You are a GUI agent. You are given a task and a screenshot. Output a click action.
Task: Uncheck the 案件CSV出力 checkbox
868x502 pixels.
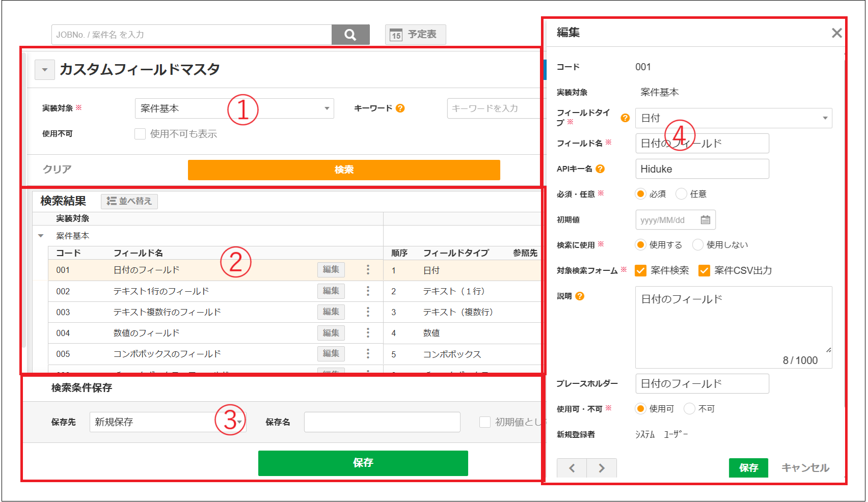click(x=704, y=271)
